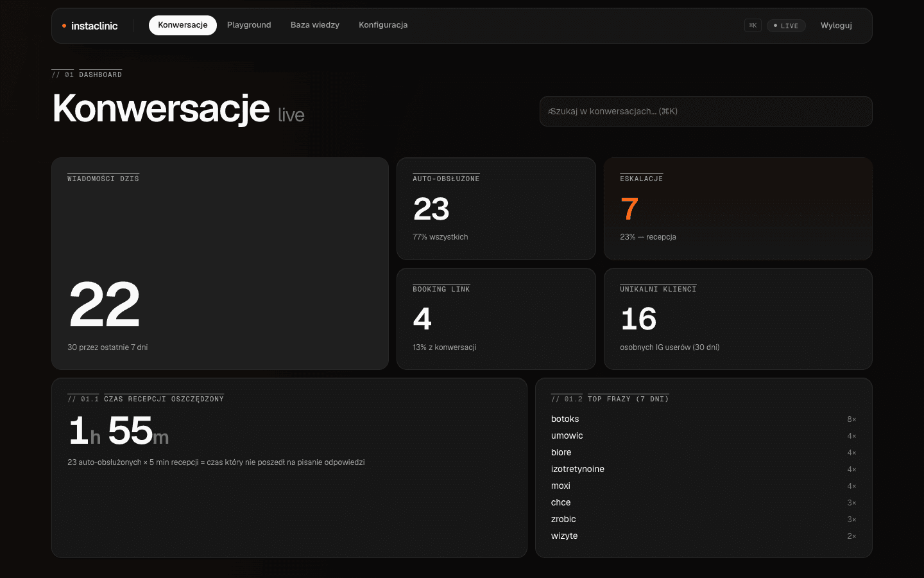Go to the Konfiguracja tab
This screenshot has width=924, height=578.
[x=383, y=25]
